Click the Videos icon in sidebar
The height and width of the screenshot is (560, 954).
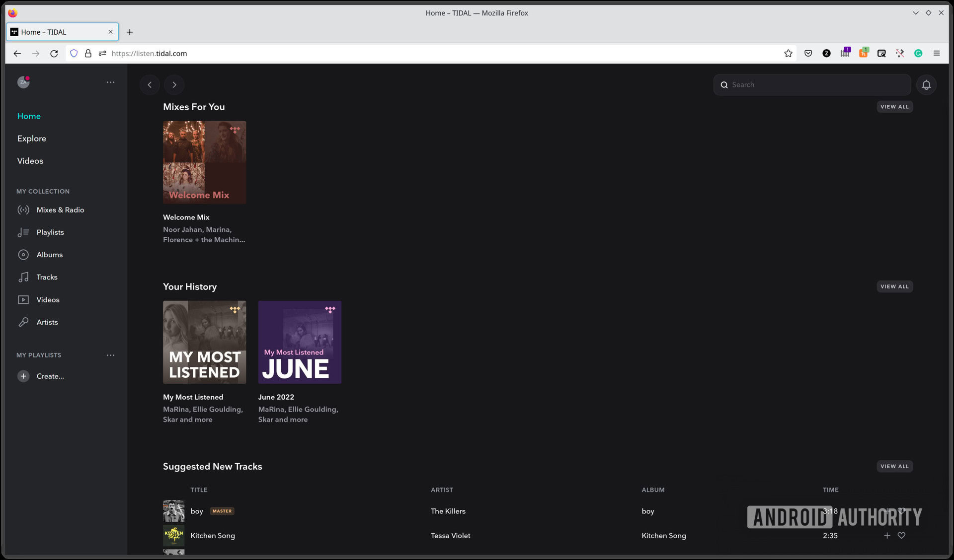click(x=23, y=300)
